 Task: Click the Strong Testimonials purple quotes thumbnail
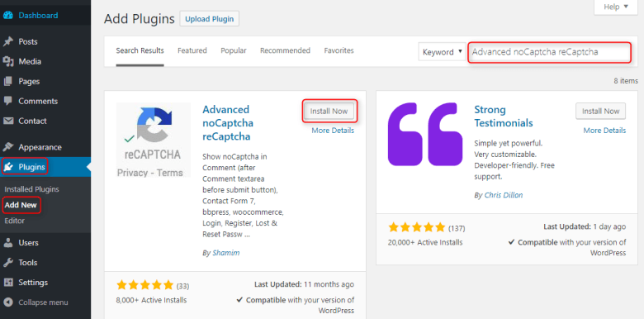coord(425,134)
